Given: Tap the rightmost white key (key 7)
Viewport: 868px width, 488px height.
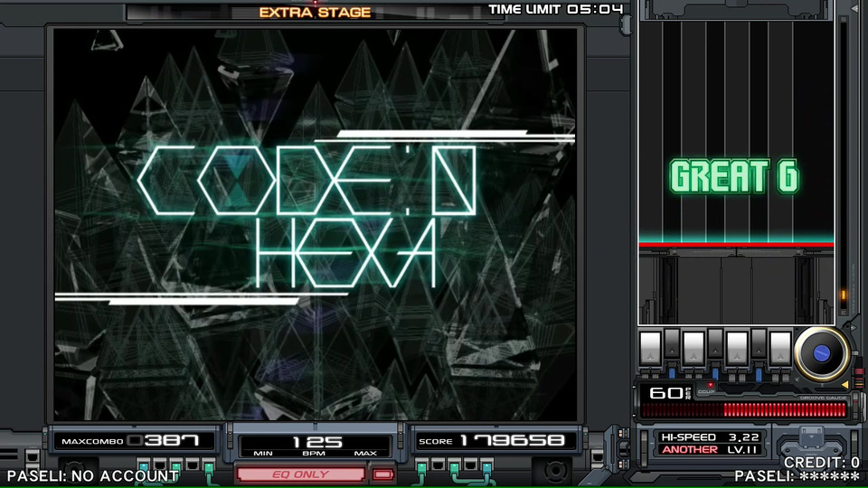Looking at the screenshot, I should pyautogui.click(x=779, y=347).
